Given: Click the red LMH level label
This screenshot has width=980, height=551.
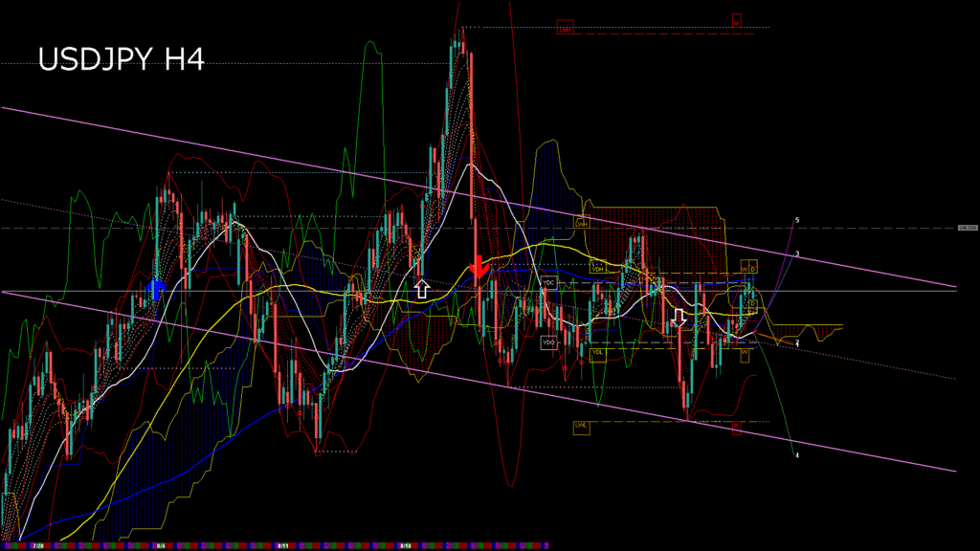Looking at the screenshot, I should 565,29.
